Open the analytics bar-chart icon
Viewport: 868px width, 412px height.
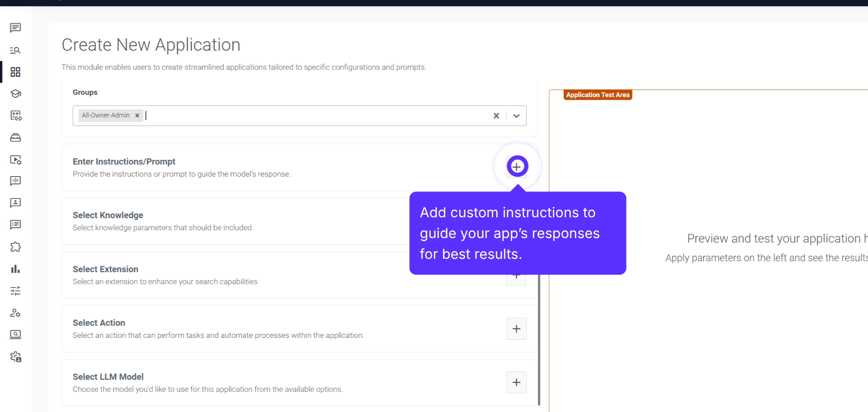pyautogui.click(x=15, y=269)
